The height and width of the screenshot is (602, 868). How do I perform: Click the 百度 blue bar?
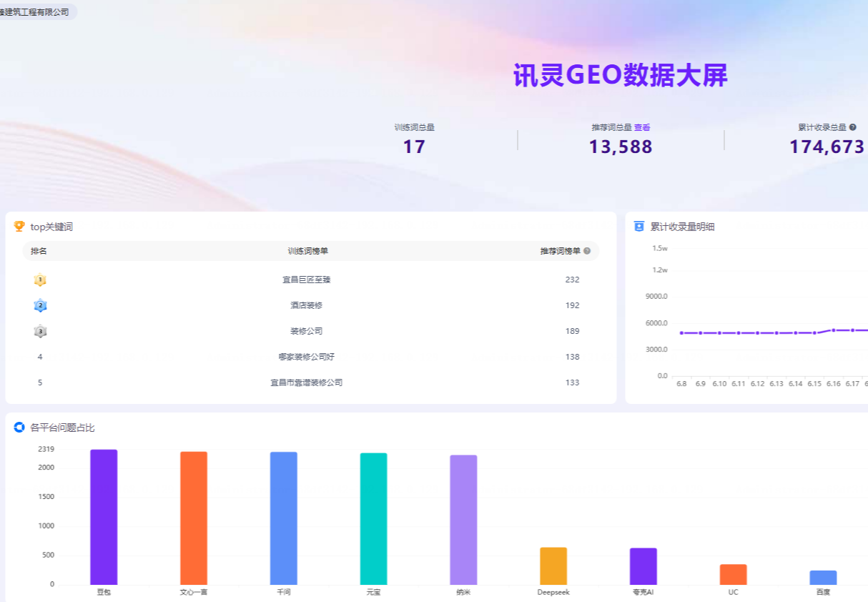coord(823,578)
